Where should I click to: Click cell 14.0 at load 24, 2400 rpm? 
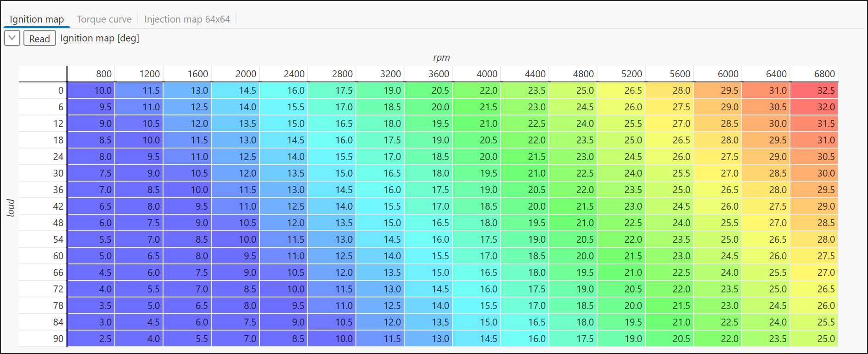click(284, 157)
